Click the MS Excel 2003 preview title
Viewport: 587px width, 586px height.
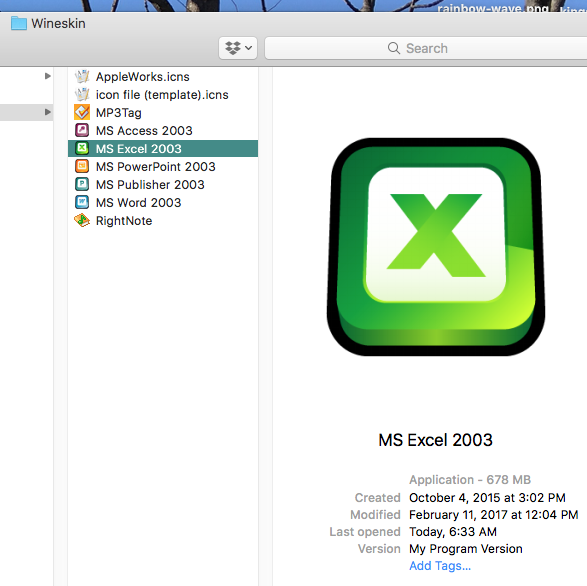point(435,440)
